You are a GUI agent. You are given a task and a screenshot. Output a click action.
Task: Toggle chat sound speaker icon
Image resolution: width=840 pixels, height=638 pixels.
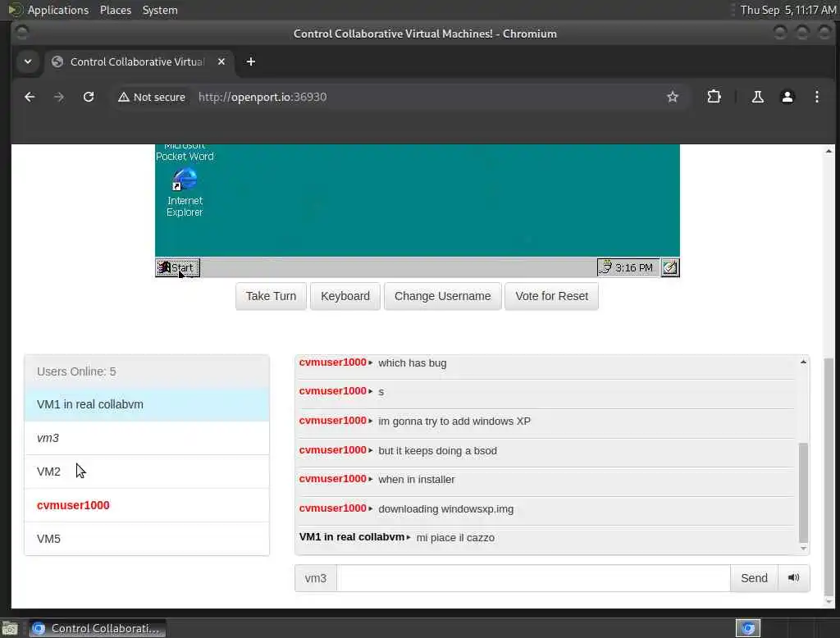tap(793, 578)
